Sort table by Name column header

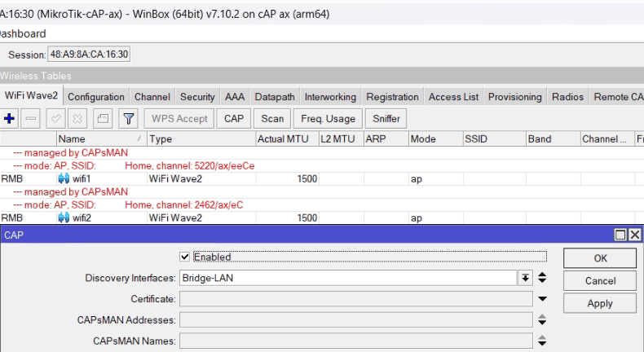101,139
